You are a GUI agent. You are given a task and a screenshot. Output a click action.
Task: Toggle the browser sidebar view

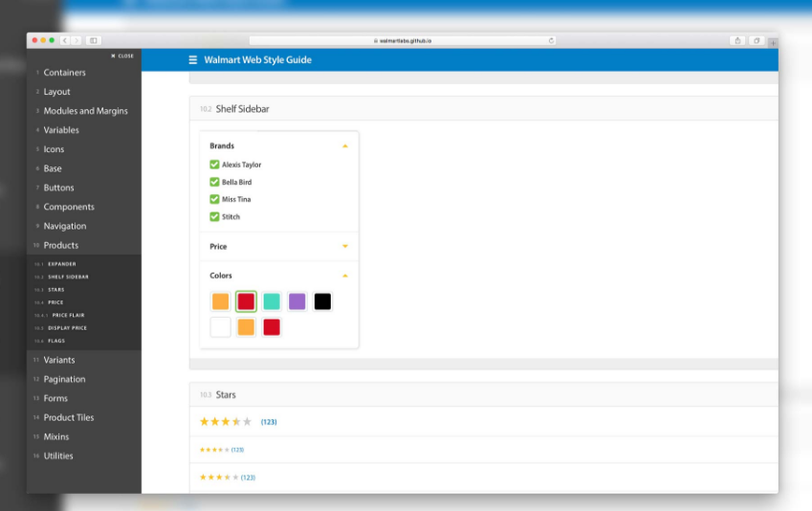[x=94, y=40]
